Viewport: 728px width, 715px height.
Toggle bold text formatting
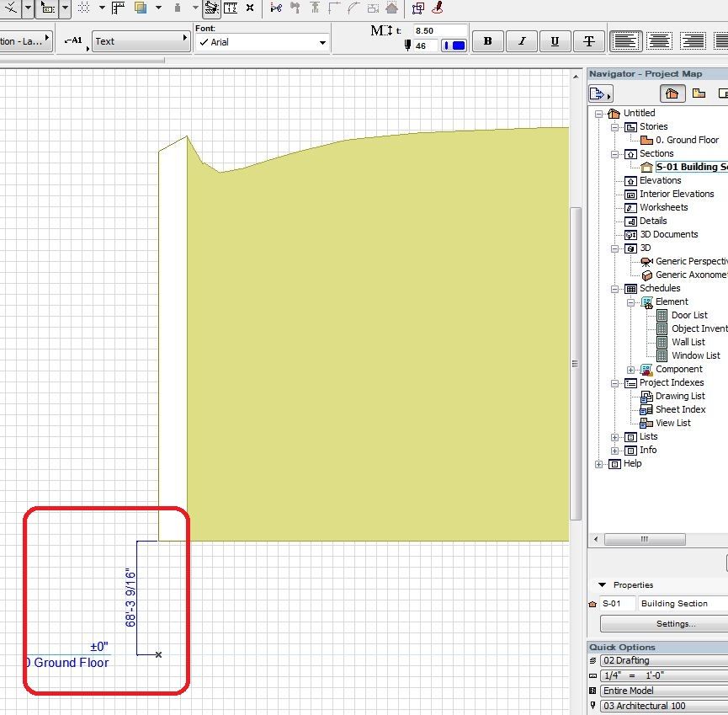coord(487,41)
